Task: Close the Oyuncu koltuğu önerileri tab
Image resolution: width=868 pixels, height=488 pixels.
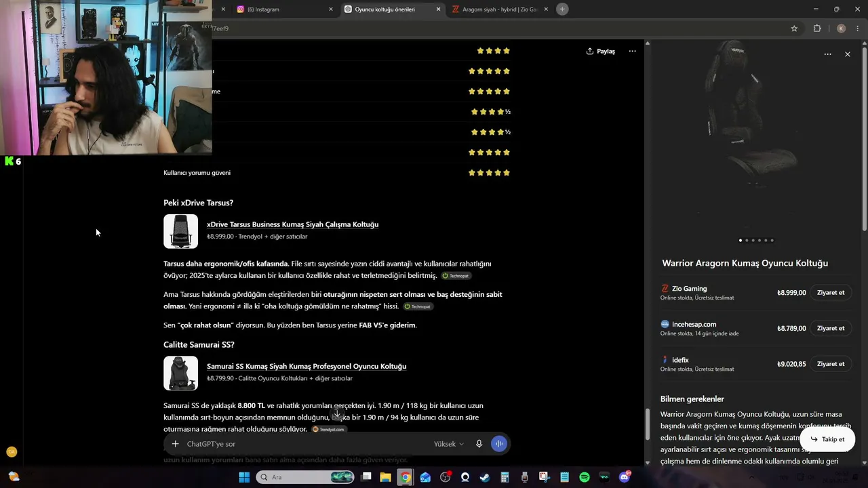Action: click(438, 9)
